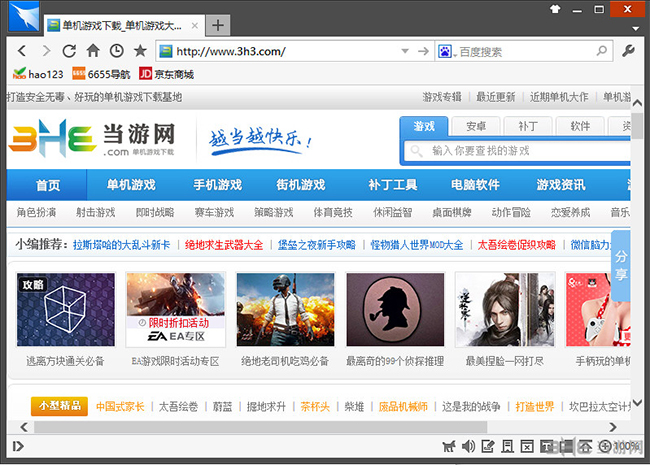
Task: Close the 单机游戏下载 tab
Action: 194,26
